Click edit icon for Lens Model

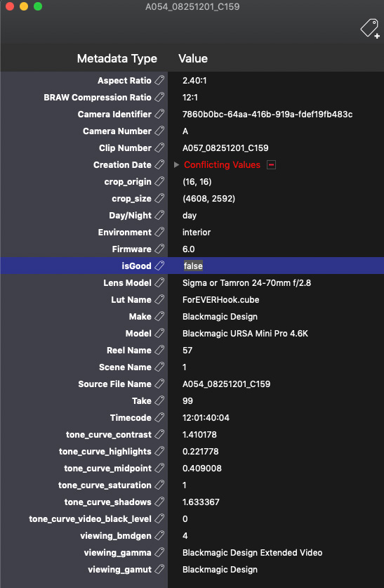[159, 282]
